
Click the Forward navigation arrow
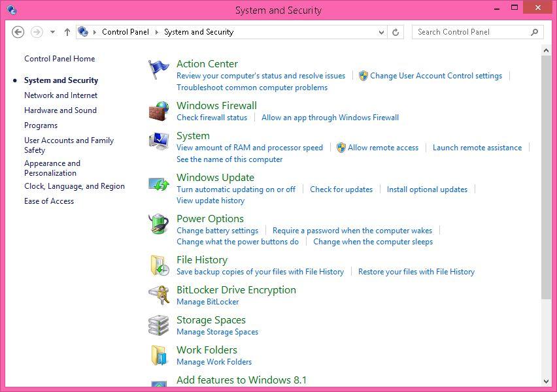tap(37, 32)
